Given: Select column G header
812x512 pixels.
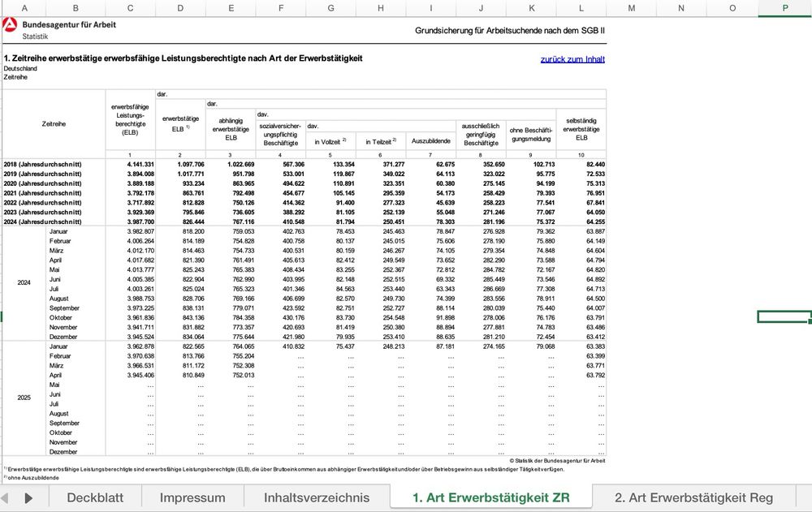Looking at the screenshot, I should tap(330, 8).
